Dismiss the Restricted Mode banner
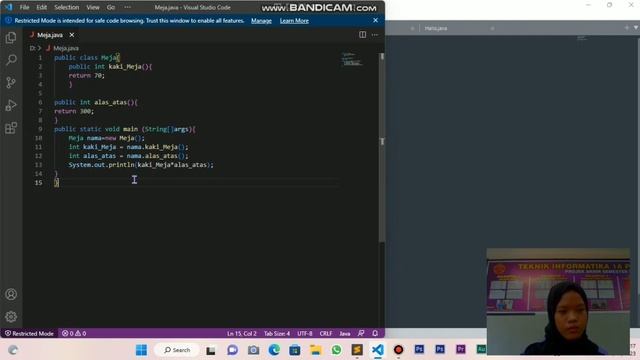 (x=376, y=20)
